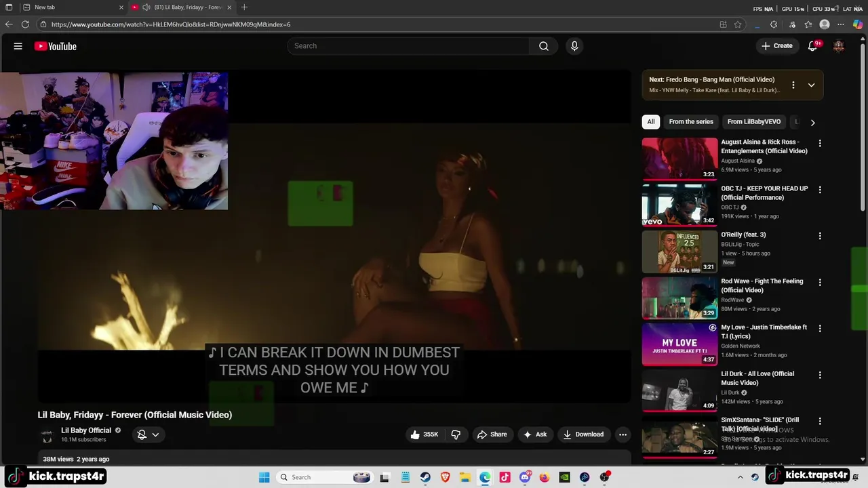Open more actions ellipsis below video
868x488 pixels.
pyautogui.click(x=623, y=434)
